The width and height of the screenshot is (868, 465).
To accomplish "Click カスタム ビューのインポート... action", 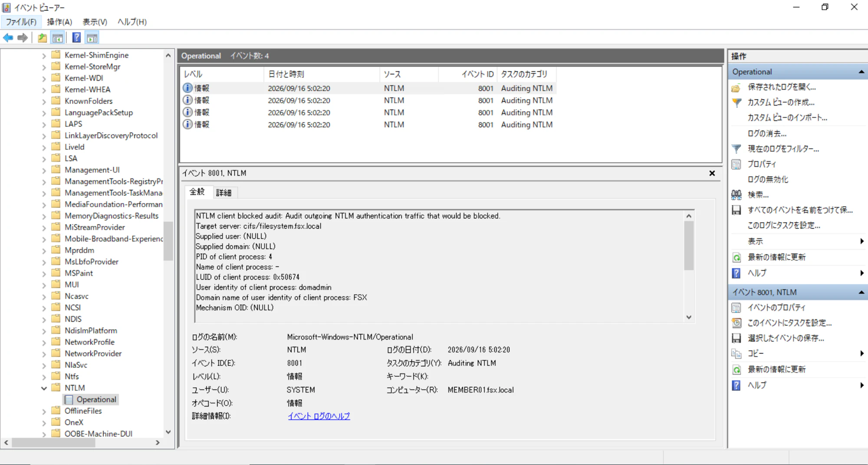I will click(x=787, y=118).
